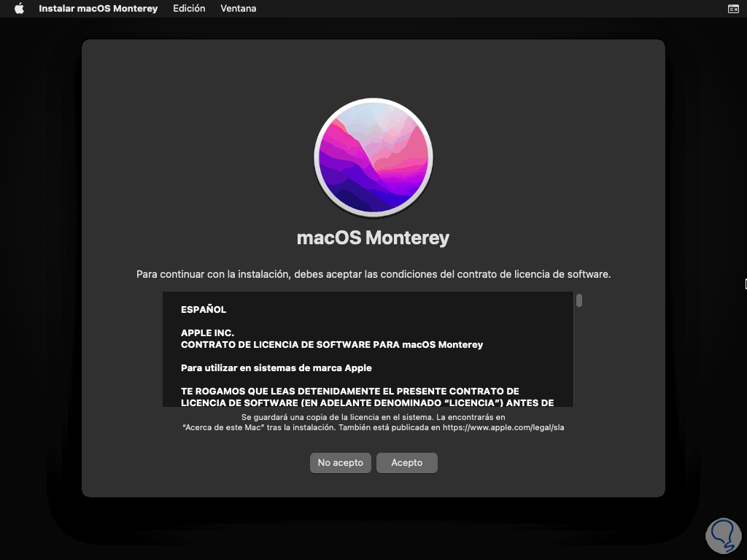Click the apple.com/legal/sla URL text
Viewport: 747px width, 560px height.
point(503,427)
